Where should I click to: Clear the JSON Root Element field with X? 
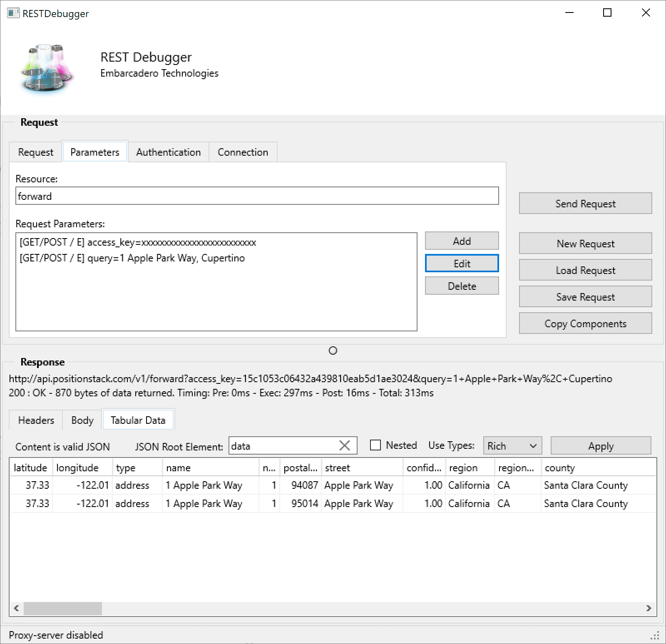[x=345, y=446]
